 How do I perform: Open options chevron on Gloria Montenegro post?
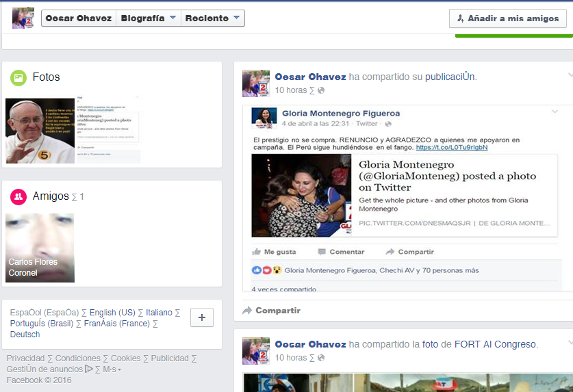pos(555,112)
